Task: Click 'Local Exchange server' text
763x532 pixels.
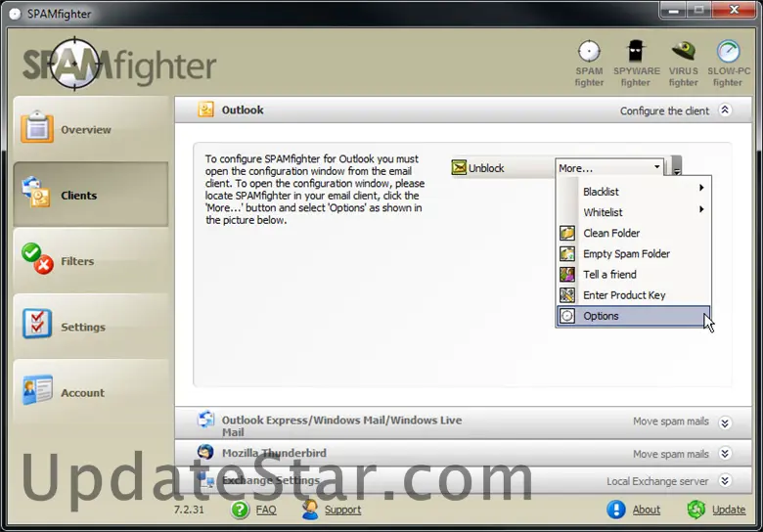Action: [657, 481]
